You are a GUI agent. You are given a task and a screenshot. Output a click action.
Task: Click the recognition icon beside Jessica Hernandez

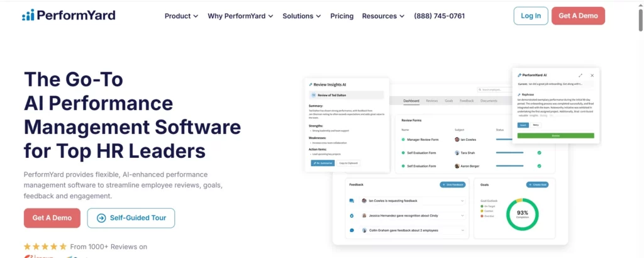(x=352, y=215)
